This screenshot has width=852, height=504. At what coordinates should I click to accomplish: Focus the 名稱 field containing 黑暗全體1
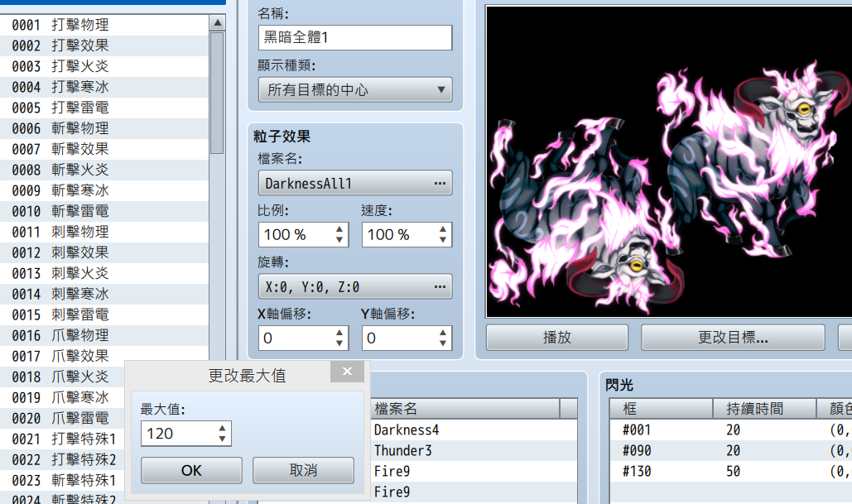coord(355,37)
